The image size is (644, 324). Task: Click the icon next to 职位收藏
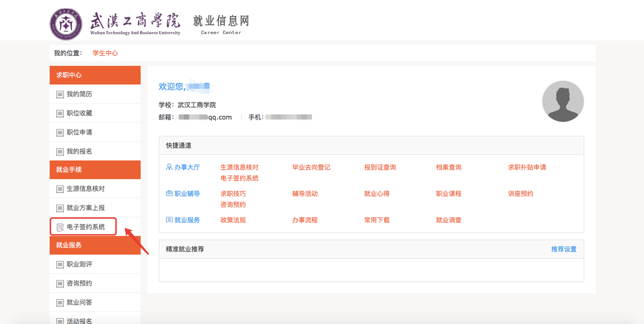[x=60, y=114]
